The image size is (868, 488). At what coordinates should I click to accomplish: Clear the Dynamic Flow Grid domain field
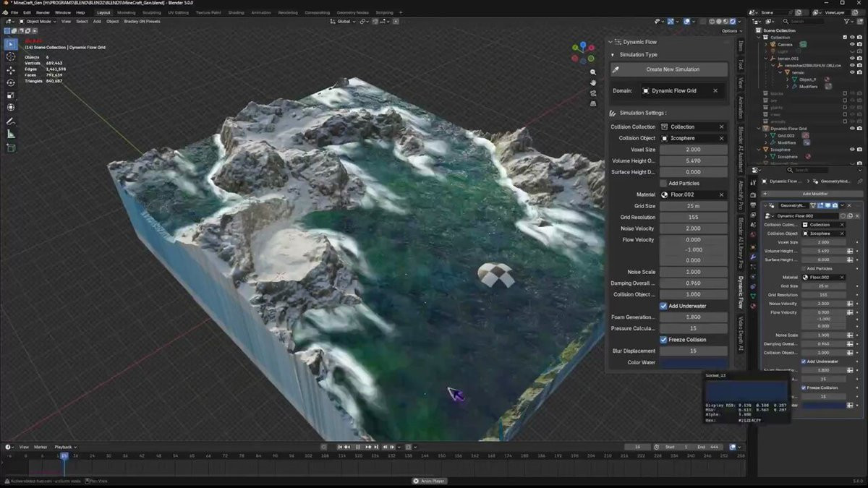coord(716,91)
